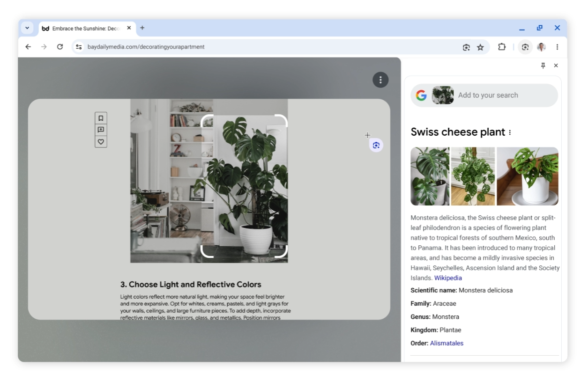588x381 pixels.
Task: Open the tab search dropdown arrow
Action: [x=27, y=28]
